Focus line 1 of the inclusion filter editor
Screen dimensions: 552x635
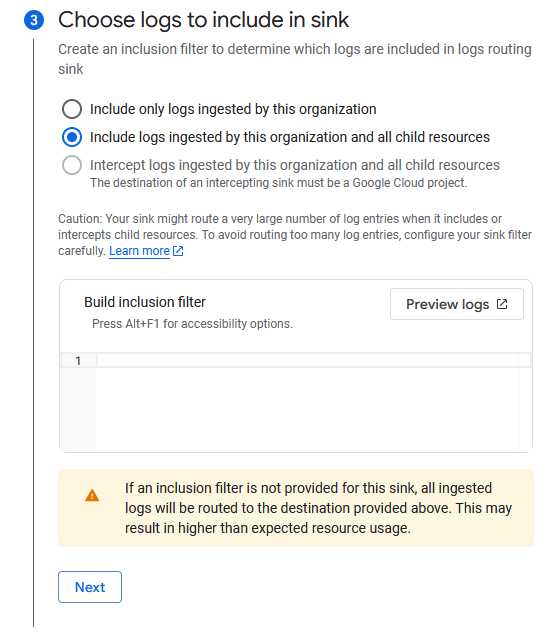308,360
